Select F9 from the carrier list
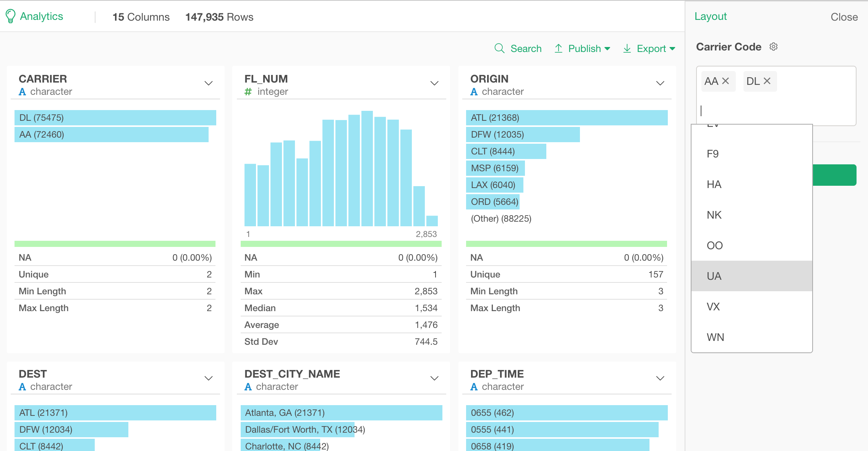868x451 pixels. [751, 154]
